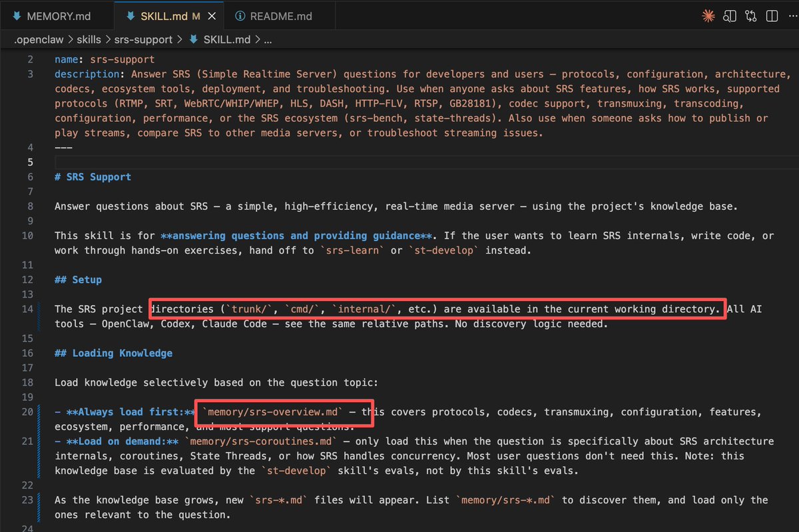Click line number 14 in gutter

(x=27, y=309)
